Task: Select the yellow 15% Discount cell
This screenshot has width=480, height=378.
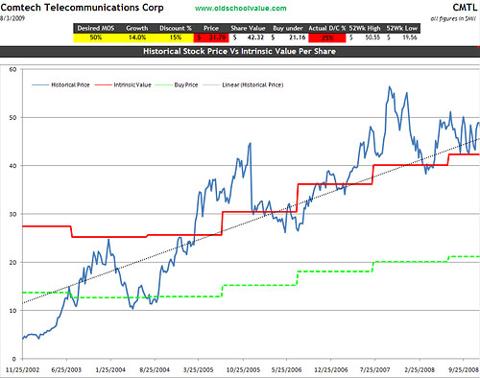Action: click(x=175, y=38)
